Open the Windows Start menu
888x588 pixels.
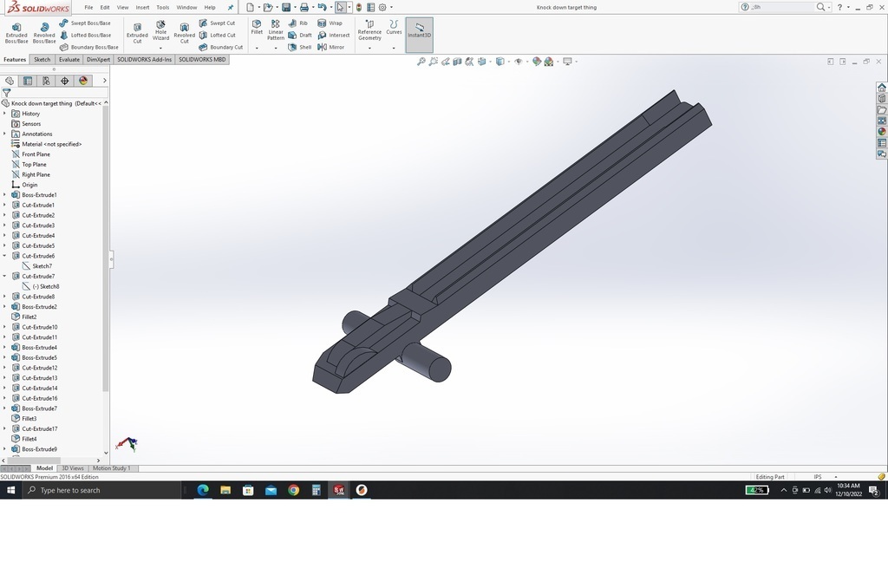tap(10, 490)
